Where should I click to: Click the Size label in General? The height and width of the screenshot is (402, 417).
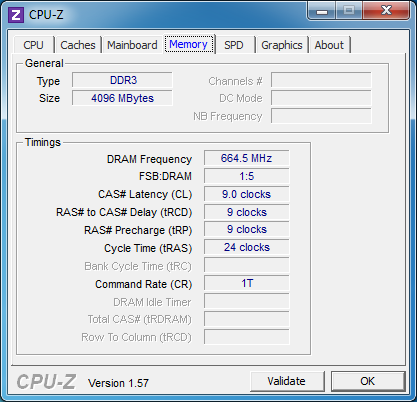tap(49, 98)
